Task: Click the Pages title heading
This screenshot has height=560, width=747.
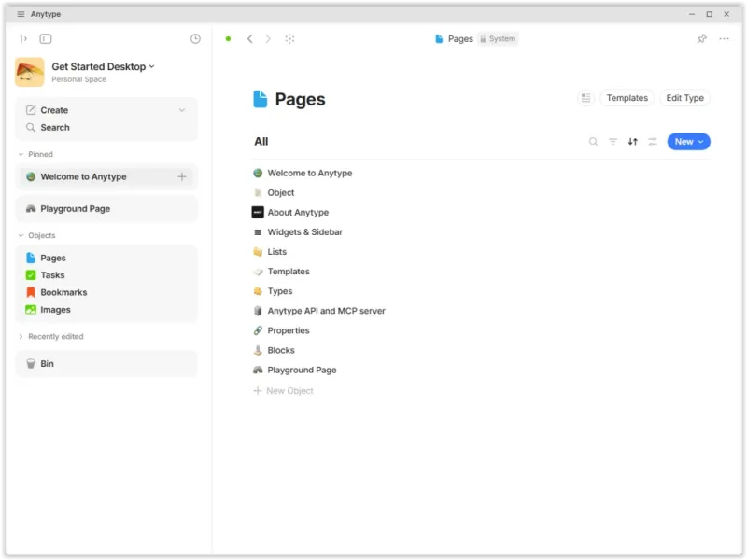Action: pos(300,99)
